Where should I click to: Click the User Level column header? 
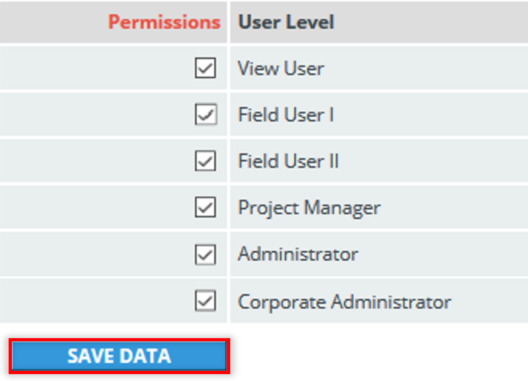[x=286, y=22]
